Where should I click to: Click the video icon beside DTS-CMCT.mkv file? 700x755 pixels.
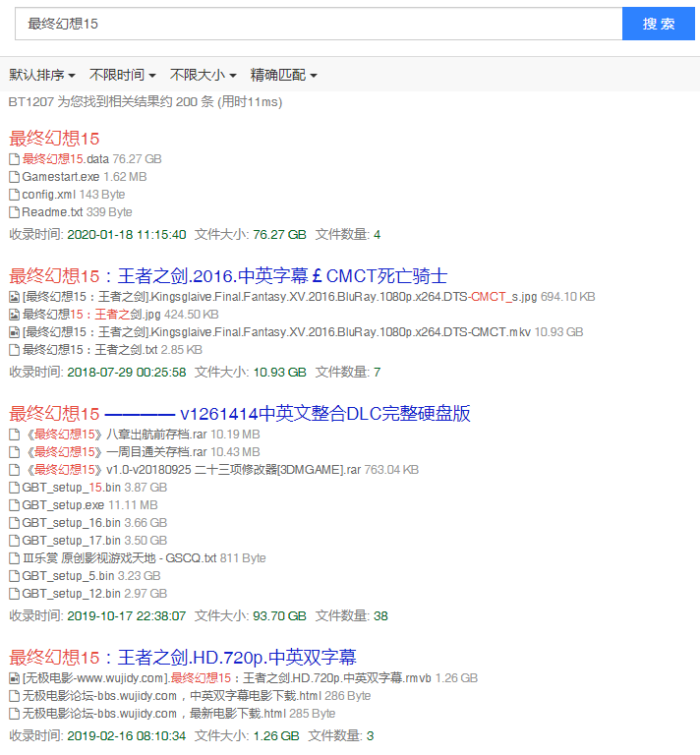(x=15, y=332)
